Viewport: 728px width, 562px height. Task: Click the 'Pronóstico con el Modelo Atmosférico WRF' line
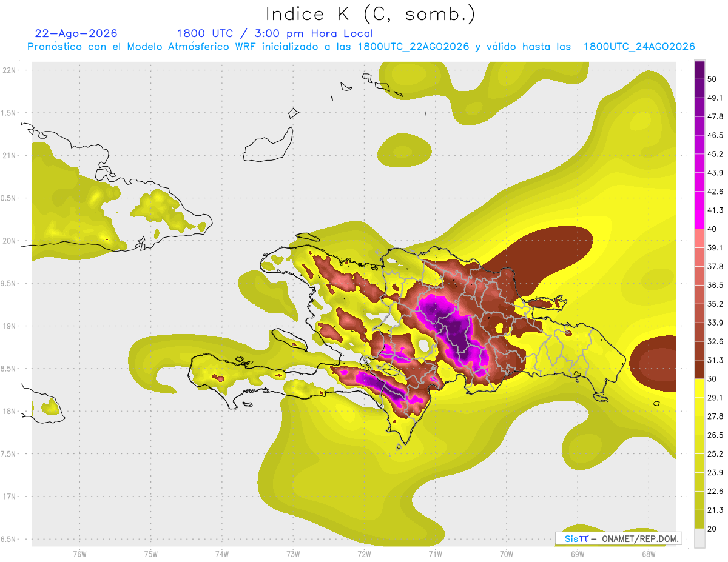click(361, 47)
